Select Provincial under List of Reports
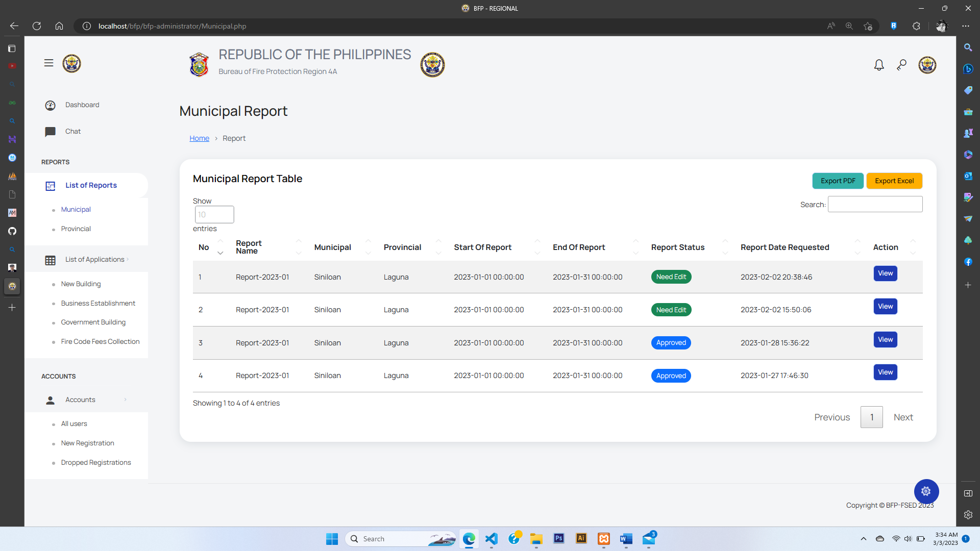Viewport: 980px width, 551px height. click(x=76, y=229)
